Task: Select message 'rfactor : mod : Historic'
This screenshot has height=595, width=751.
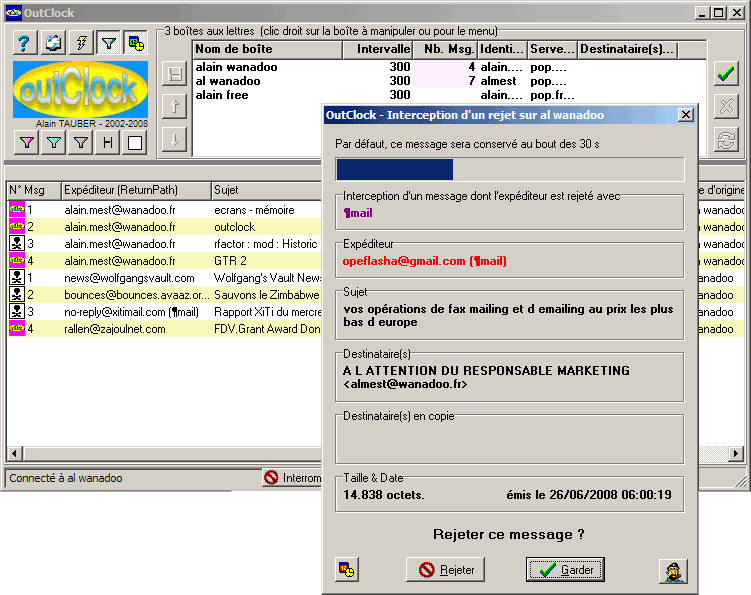Action: click(x=165, y=244)
